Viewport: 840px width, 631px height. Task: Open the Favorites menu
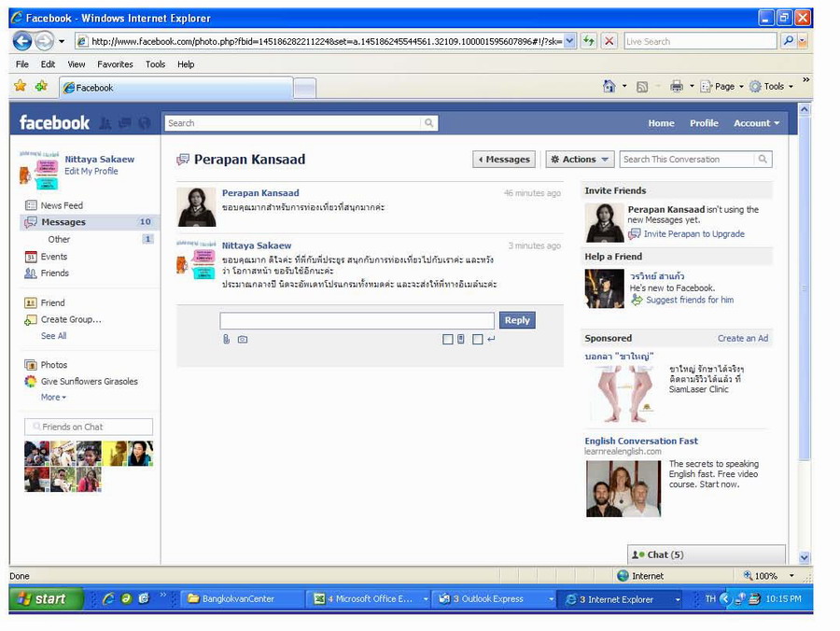coord(115,64)
